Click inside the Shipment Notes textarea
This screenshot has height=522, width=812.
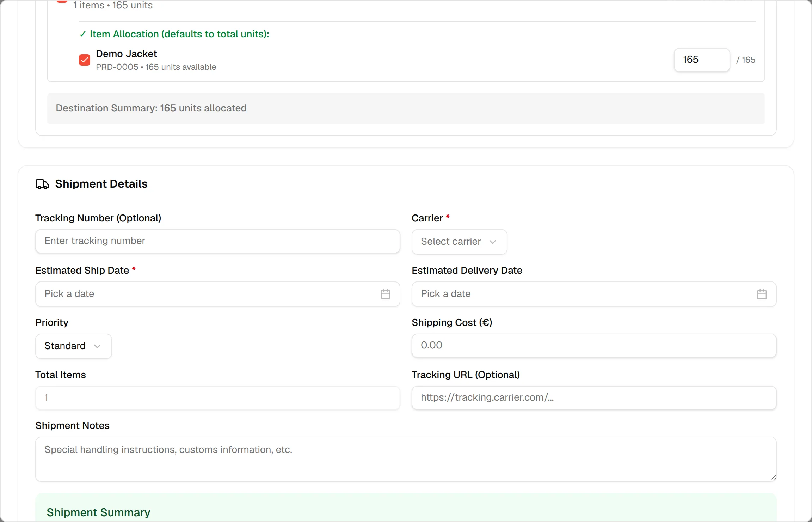click(x=406, y=459)
